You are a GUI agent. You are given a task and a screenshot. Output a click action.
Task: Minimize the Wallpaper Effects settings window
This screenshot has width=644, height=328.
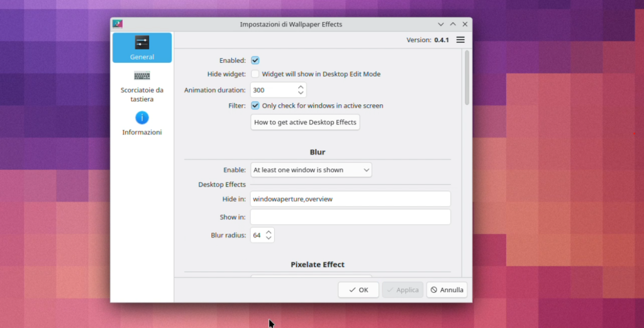tap(441, 25)
